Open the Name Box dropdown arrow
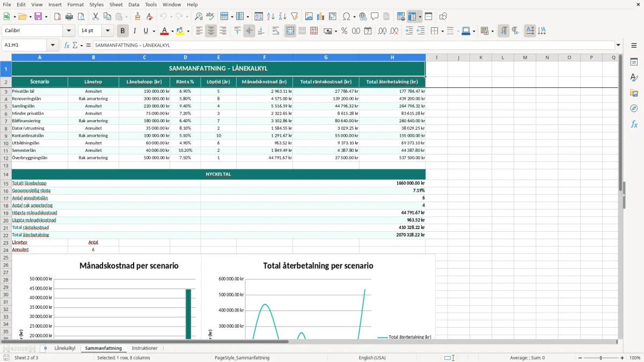Image resolution: width=644 pixels, height=362 pixels. pos(53,45)
